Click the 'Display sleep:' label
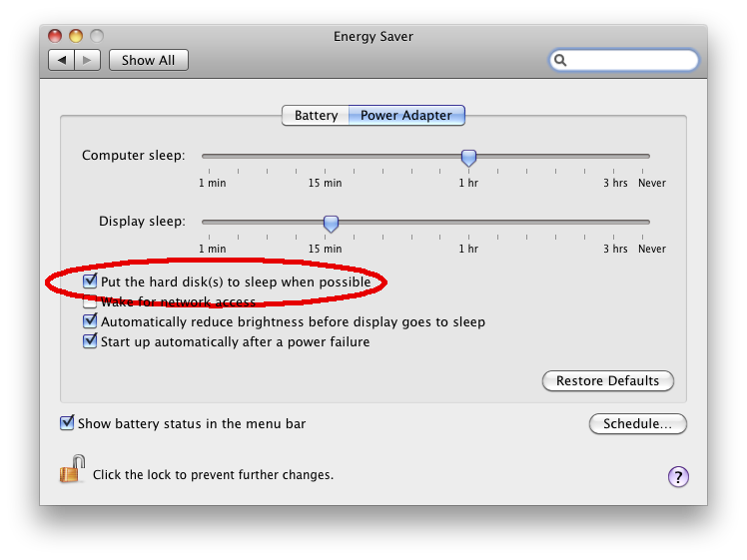The width and height of the screenshot is (747, 560). tap(142, 222)
